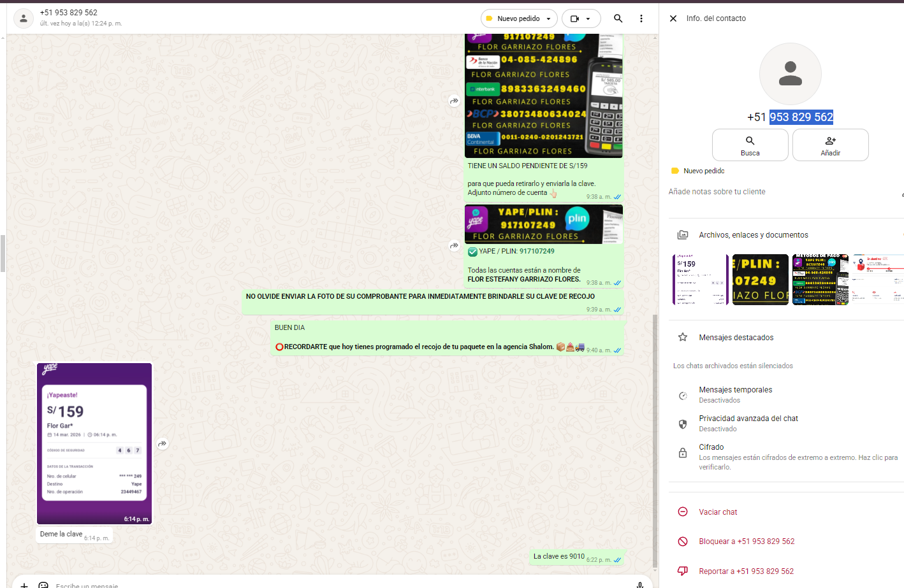Forward the Yape receipt image
Viewport: 904px width, 588px height.
[x=163, y=443]
